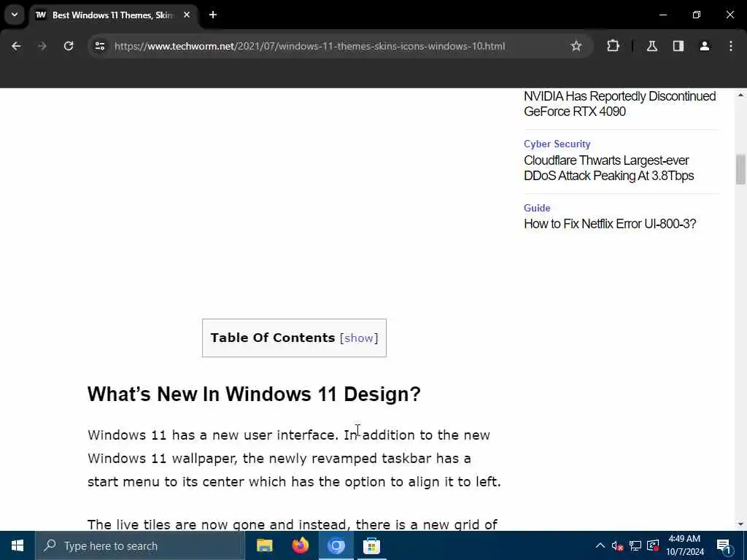Open How to Fix Netflix Error article
The width and height of the screenshot is (747, 560).
pyautogui.click(x=610, y=224)
